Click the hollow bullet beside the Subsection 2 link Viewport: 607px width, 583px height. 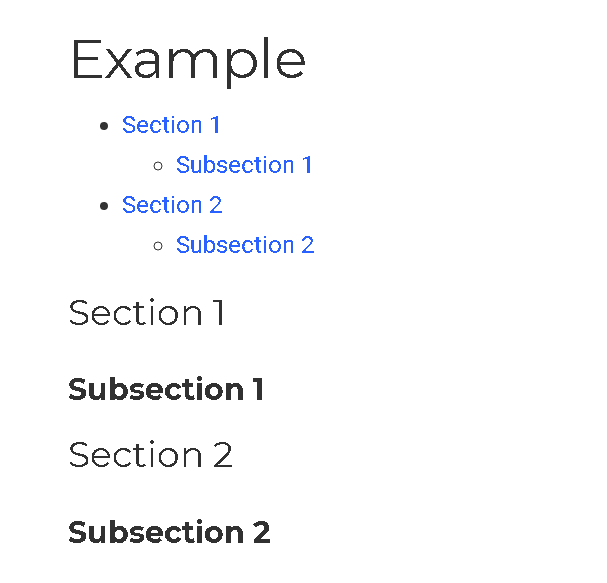[158, 246]
